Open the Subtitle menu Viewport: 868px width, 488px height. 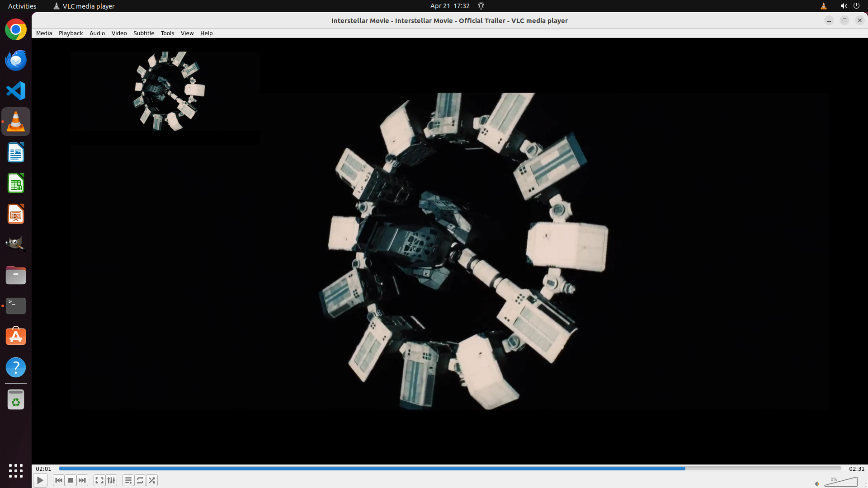(144, 33)
